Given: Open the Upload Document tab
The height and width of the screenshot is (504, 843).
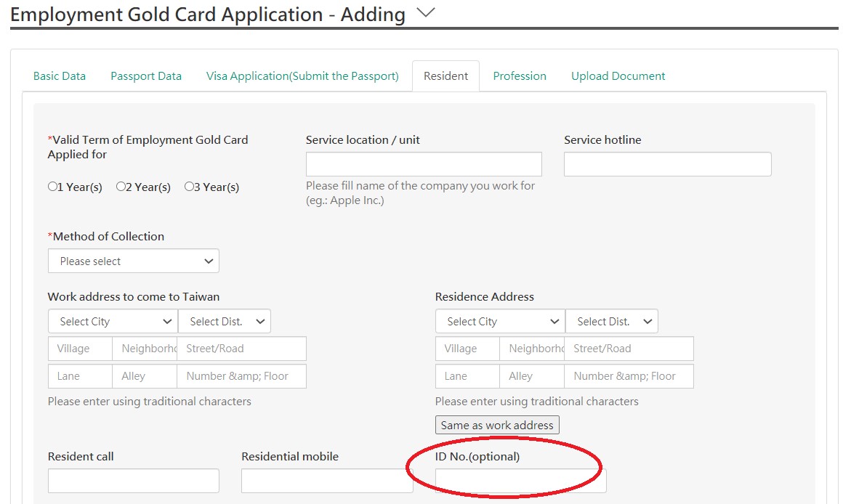Looking at the screenshot, I should [618, 76].
